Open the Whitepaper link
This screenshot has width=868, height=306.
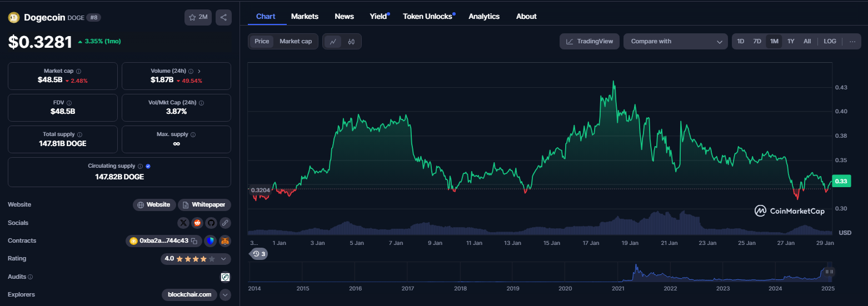pyautogui.click(x=204, y=205)
